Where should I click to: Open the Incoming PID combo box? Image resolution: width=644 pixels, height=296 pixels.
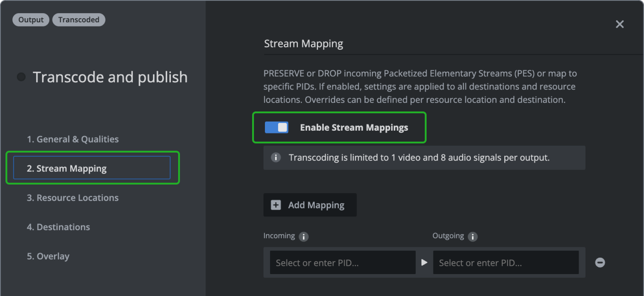(x=343, y=263)
